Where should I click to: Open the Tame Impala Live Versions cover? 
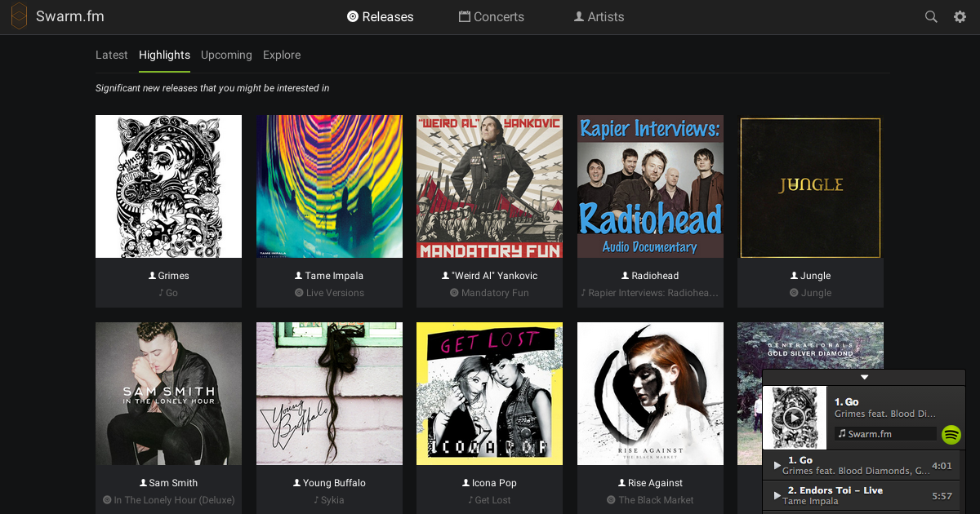tap(329, 187)
